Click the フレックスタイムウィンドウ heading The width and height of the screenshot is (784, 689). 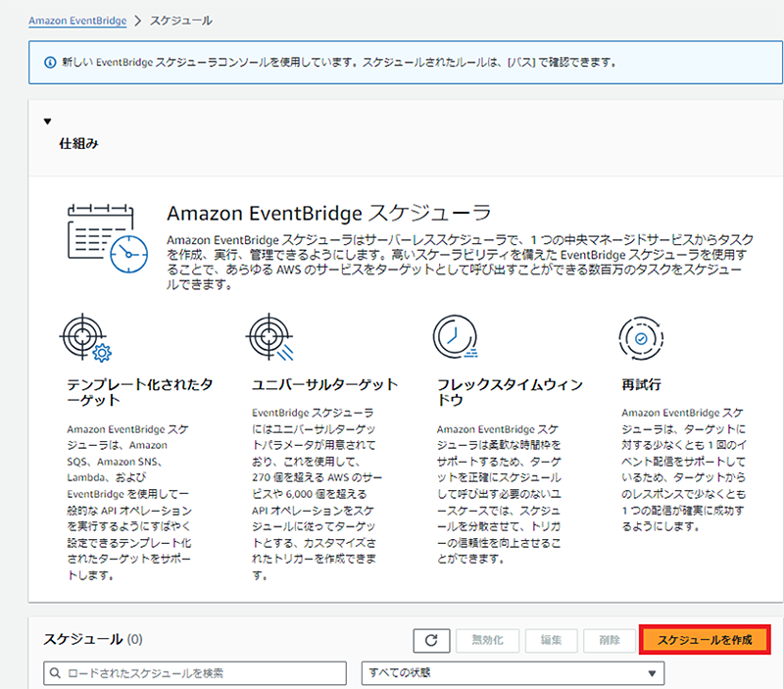click(x=510, y=392)
